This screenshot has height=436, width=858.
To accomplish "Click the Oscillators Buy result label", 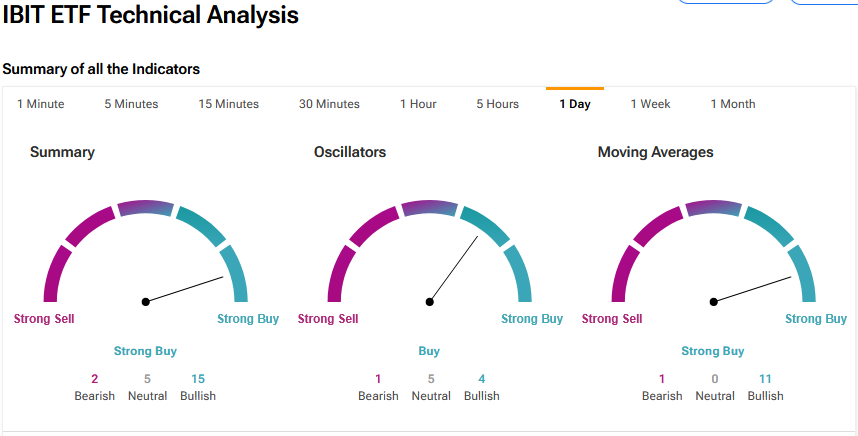I will pos(429,351).
